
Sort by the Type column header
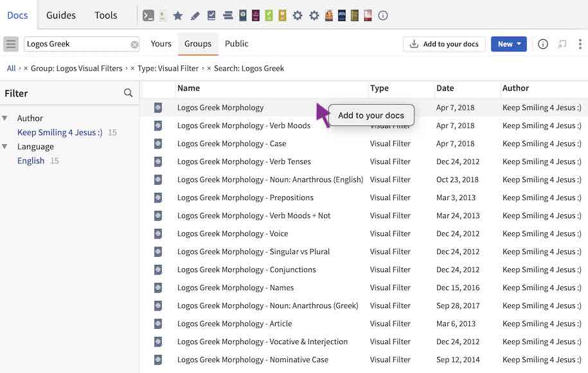pos(379,88)
